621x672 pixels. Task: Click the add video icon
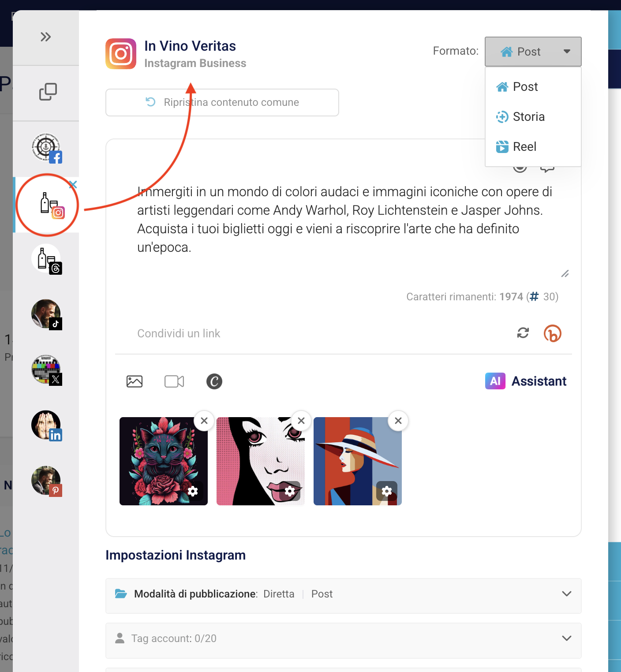[x=174, y=381]
